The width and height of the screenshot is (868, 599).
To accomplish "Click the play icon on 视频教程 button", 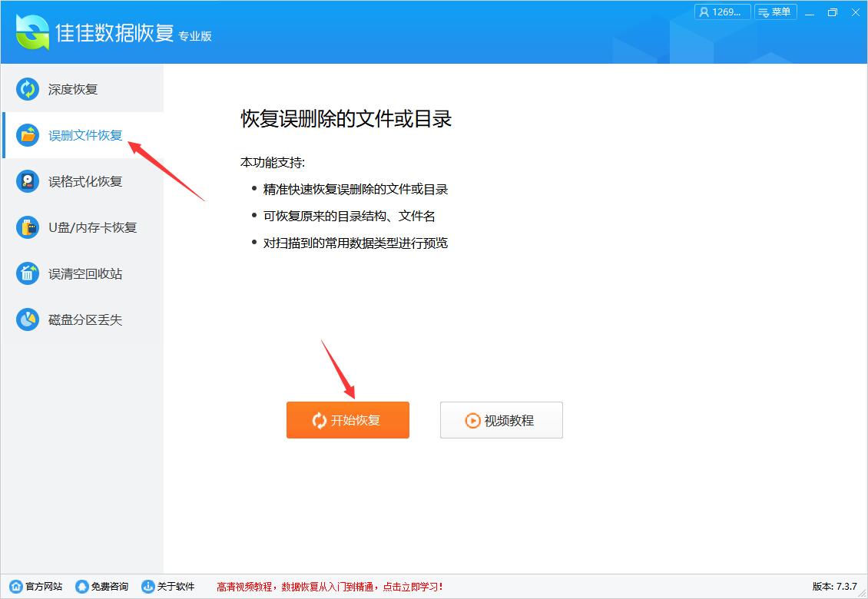I will pyautogui.click(x=474, y=420).
